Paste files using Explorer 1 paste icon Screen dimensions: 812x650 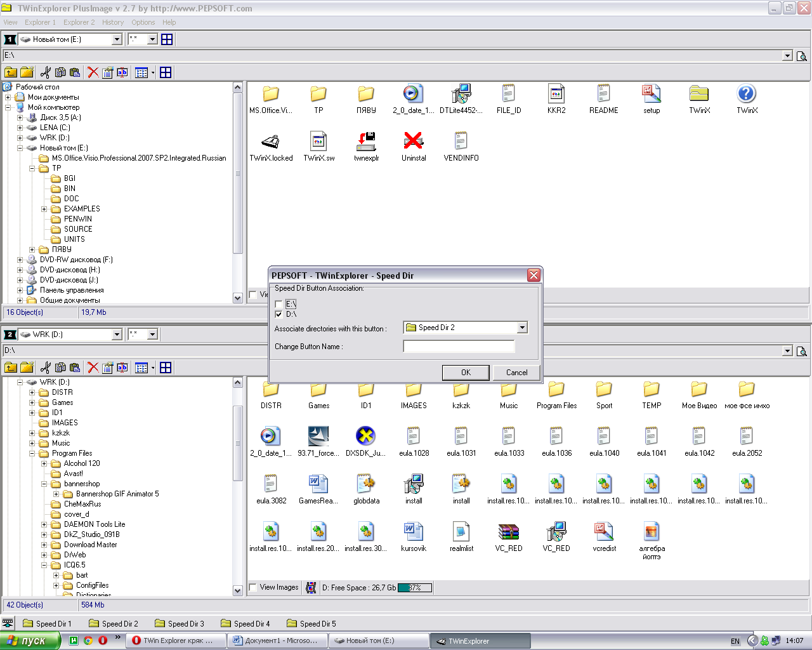point(75,72)
